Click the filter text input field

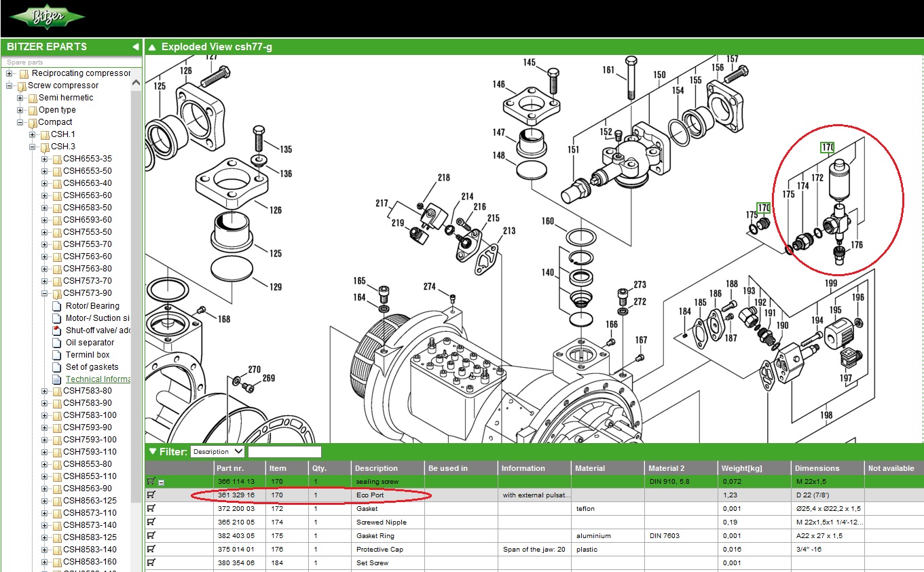pyautogui.click(x=284, y=451)
